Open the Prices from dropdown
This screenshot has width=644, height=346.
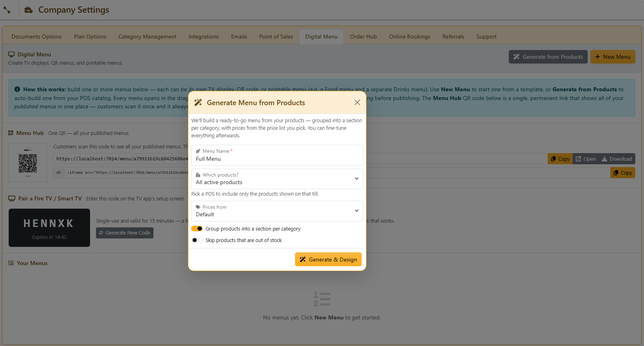(x=277, y=211)
